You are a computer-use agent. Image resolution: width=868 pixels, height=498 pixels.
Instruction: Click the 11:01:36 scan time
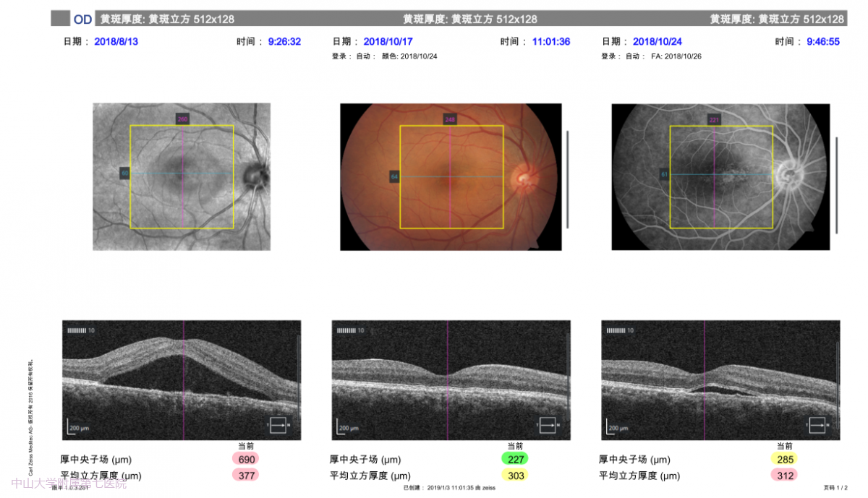pos(550,42)
